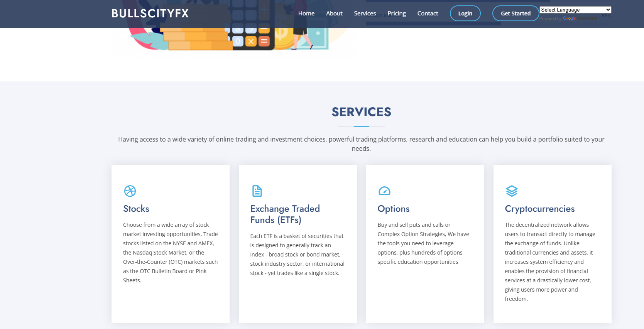Open the Exchange Traded Funds (ETFs) heading
This screenshot has height=329, width=644.
pos(285,214)
